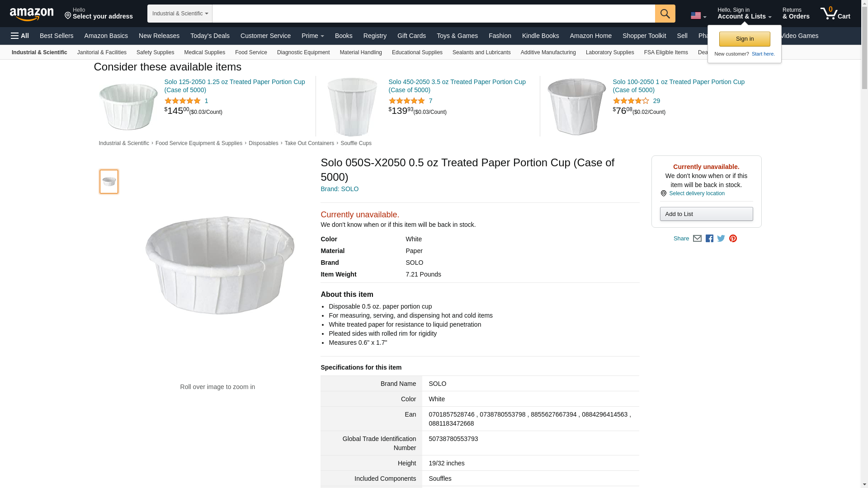Click the search text field
Screen dimensions: 868x488
(433, 14)
